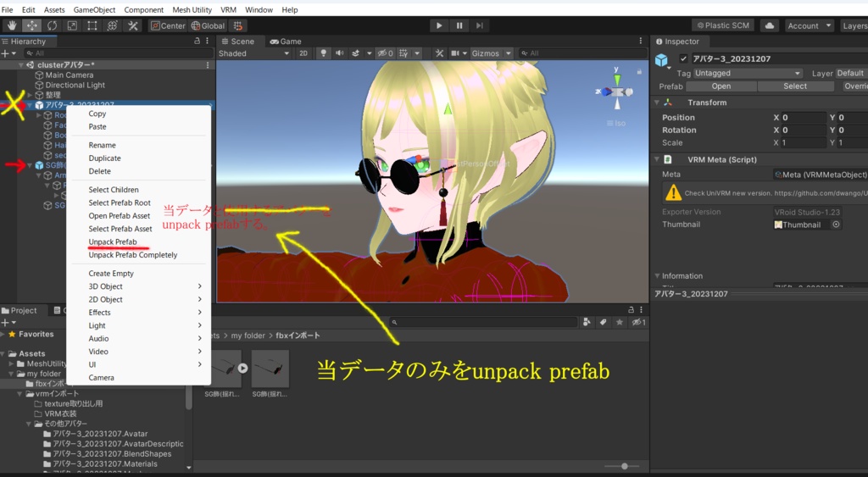Viewport: 868px width, 477px height.
Task: Click my folder in breadcrumb path
Action: 248,336
